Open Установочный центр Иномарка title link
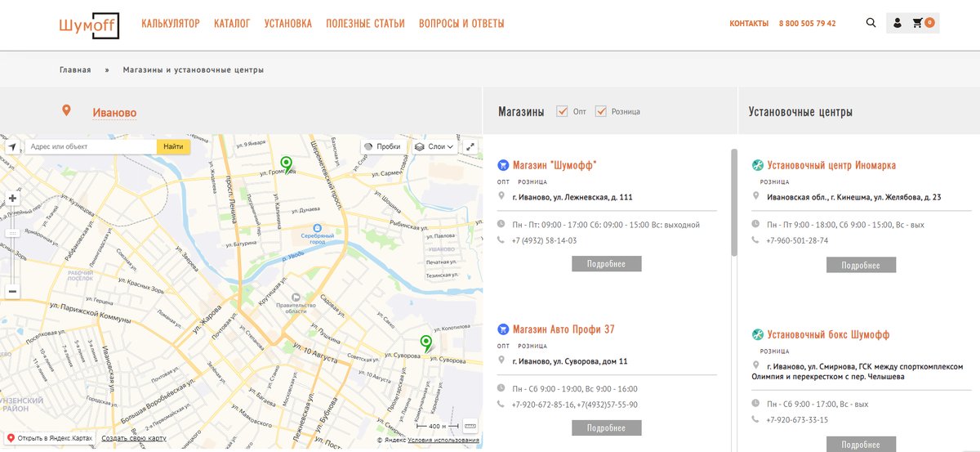Viewport: 980px width, 452px height. coord(831,165)
